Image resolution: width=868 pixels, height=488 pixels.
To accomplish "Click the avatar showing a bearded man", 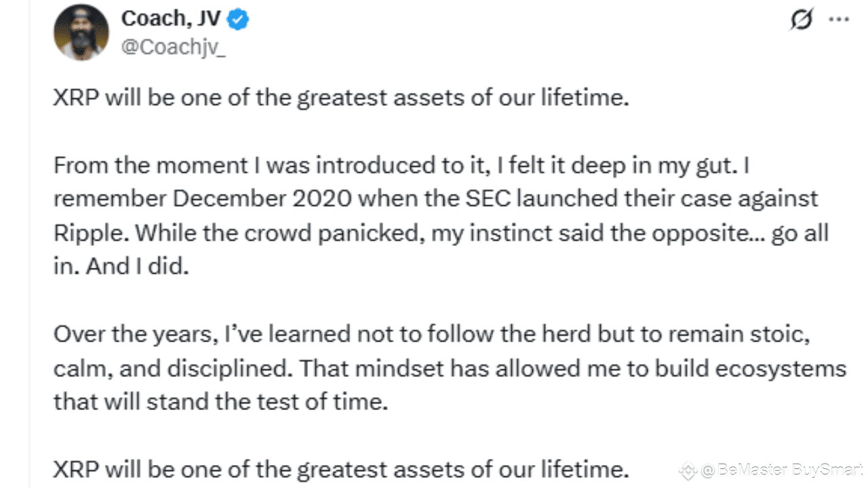I will tap(81, 32).
